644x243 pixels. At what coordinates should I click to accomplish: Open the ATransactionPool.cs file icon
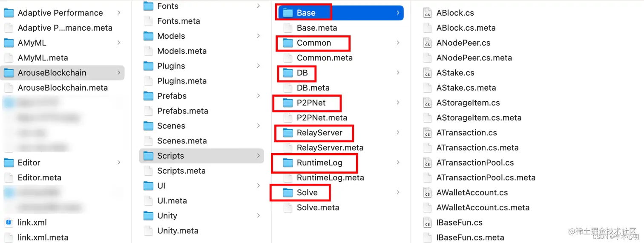(x=427, y=163)
